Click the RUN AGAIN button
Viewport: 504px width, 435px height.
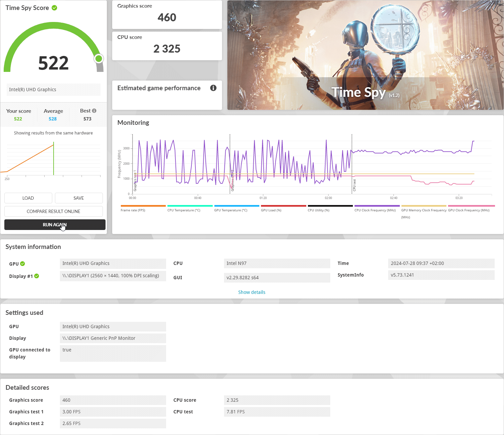tap(55, 225)
